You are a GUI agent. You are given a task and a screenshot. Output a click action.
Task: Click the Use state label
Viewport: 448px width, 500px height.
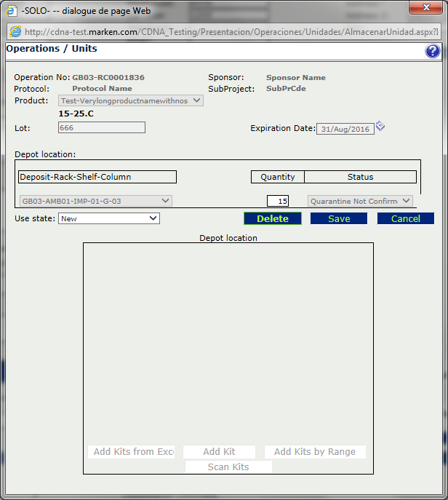point(35,218)
